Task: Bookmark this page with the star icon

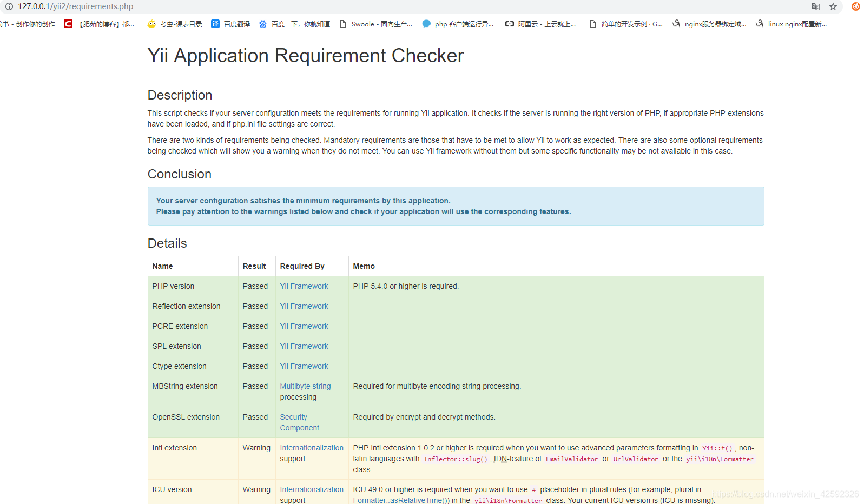Action: 833,6
